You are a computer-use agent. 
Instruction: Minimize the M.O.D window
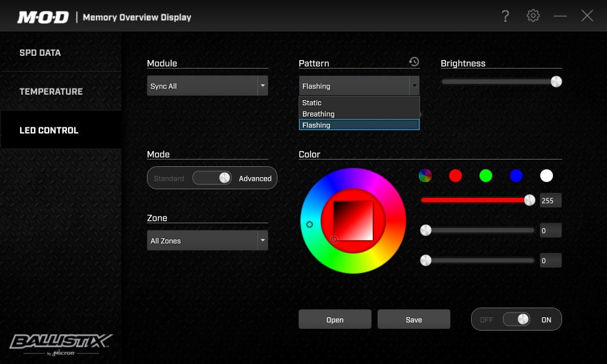[x=560, y=16]
